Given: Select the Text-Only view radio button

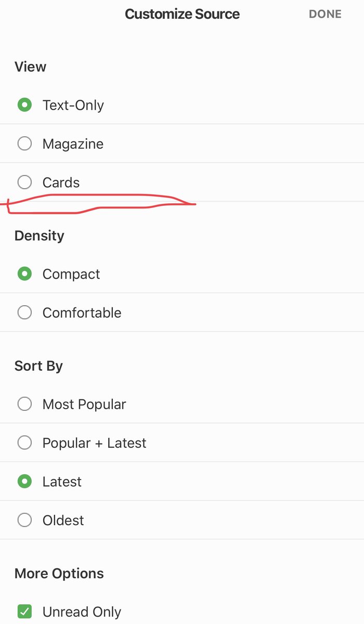Looking at the screenshot, I should pyautogui.click(x=24, y=105).
